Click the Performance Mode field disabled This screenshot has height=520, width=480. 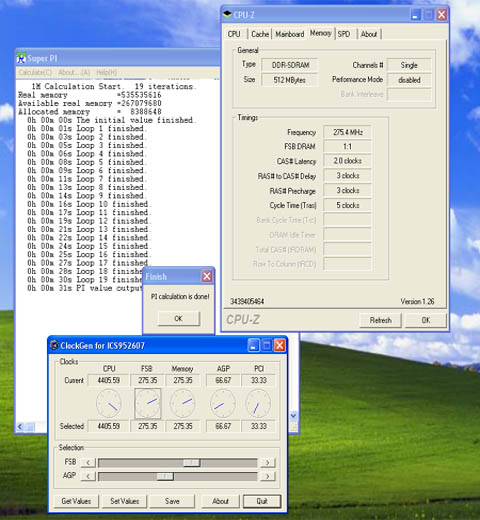409,80
